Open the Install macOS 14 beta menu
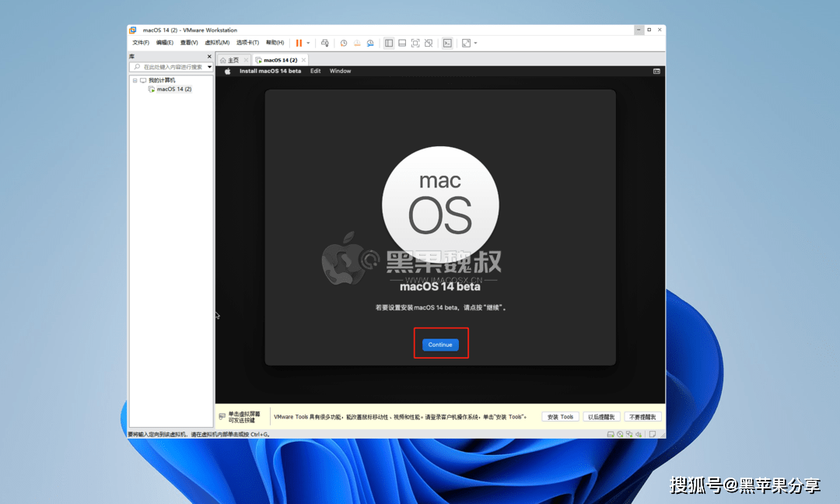Viewport: 840px width, 504px height. pyautogui.click(x=270, y=72)
